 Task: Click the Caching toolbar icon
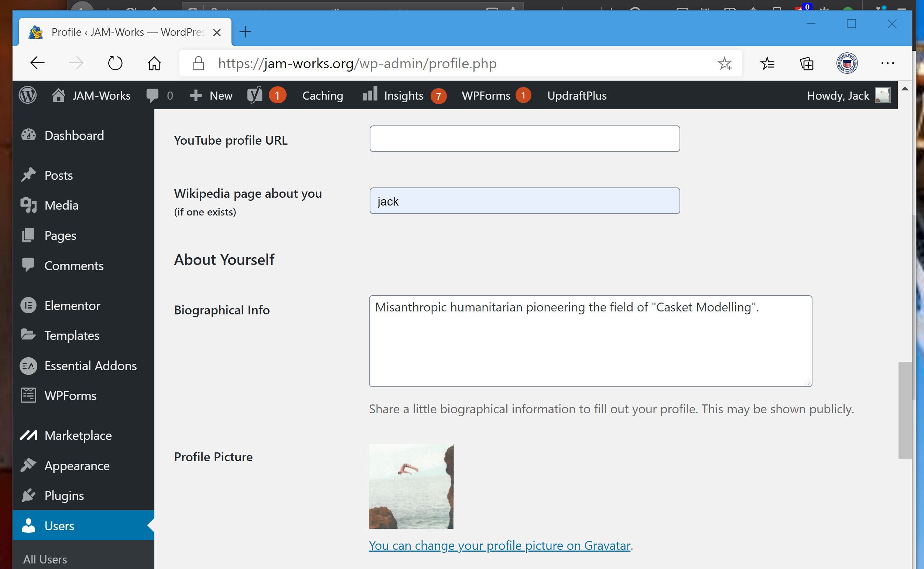point(323,95)
